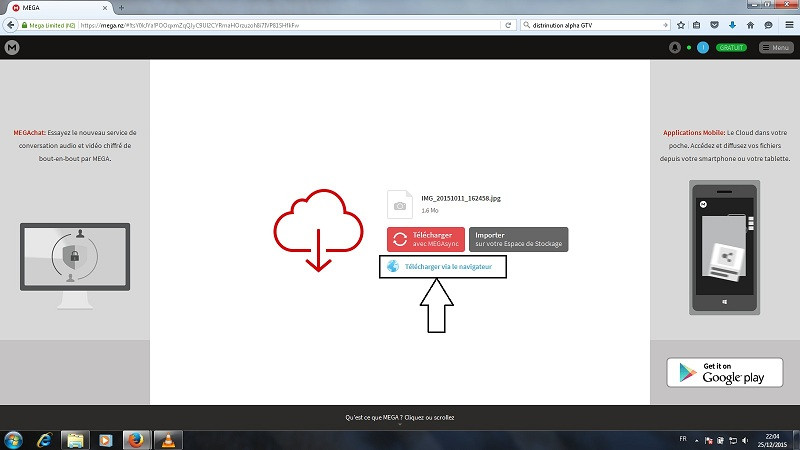Click Télécharger via le navigateur link
The image size is (800, 450).
tap(447, 267)
